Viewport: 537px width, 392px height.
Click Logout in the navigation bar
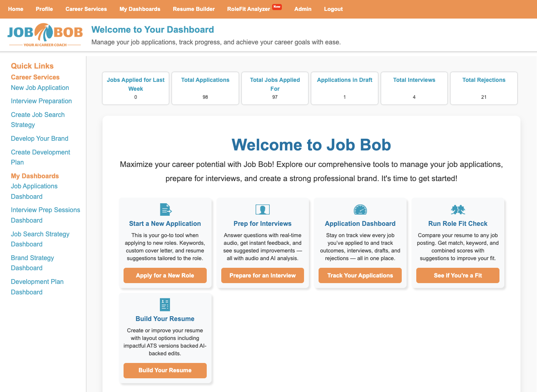tap(333, 9)
